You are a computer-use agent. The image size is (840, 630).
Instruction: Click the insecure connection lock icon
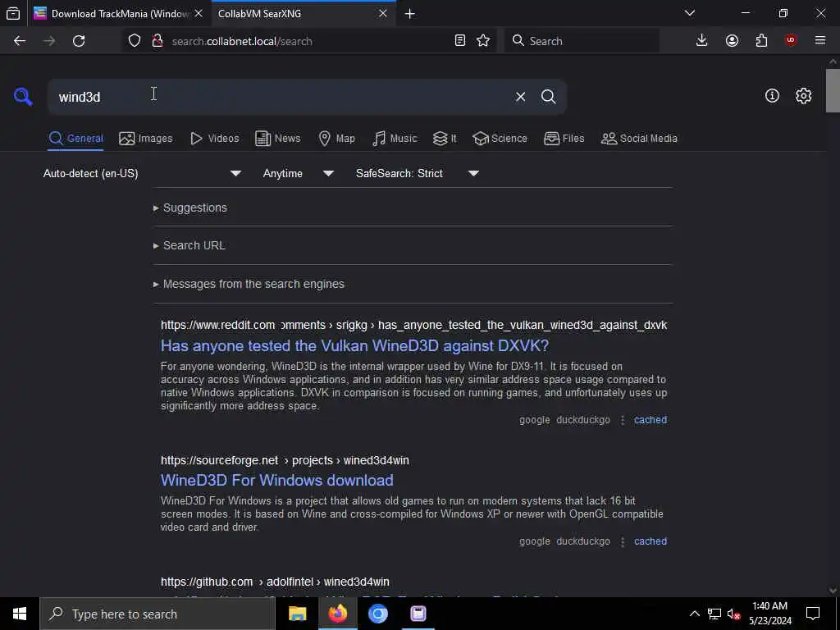click(x=157, y=41)
